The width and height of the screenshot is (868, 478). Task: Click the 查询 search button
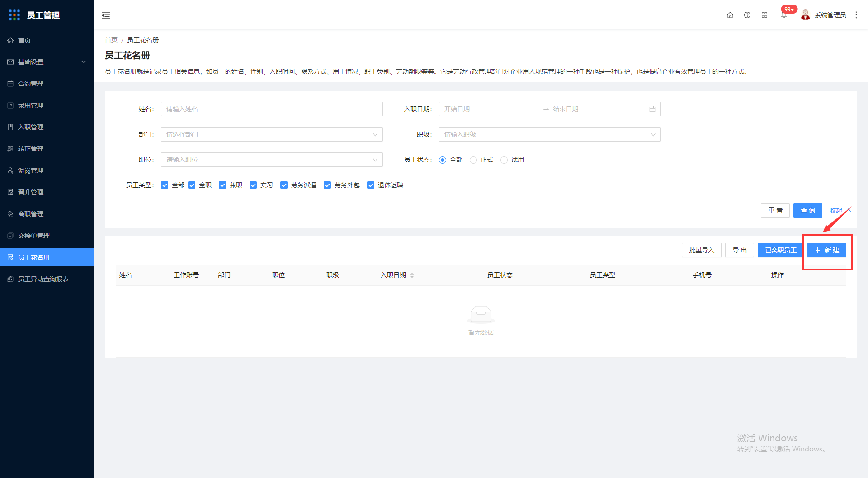pos(808,210)
